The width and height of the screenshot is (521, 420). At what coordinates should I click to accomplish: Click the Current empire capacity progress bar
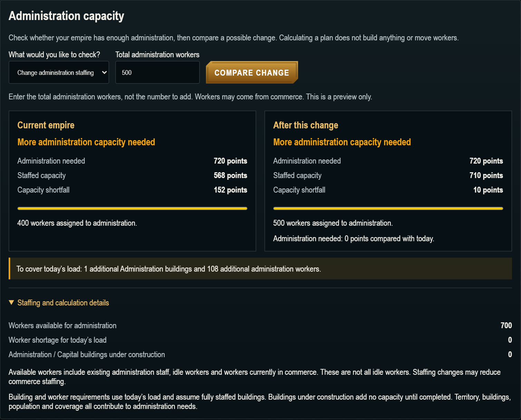[132, 208]
